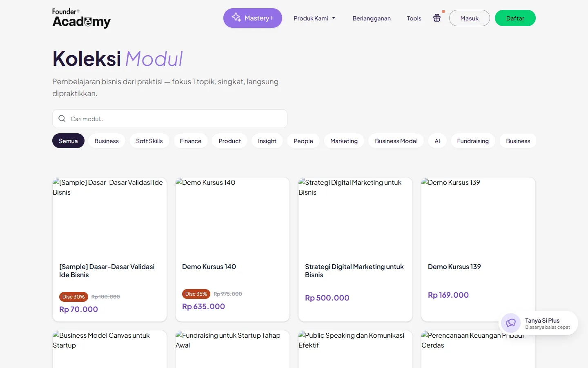Open the gift box icon in header

[437, 18]
